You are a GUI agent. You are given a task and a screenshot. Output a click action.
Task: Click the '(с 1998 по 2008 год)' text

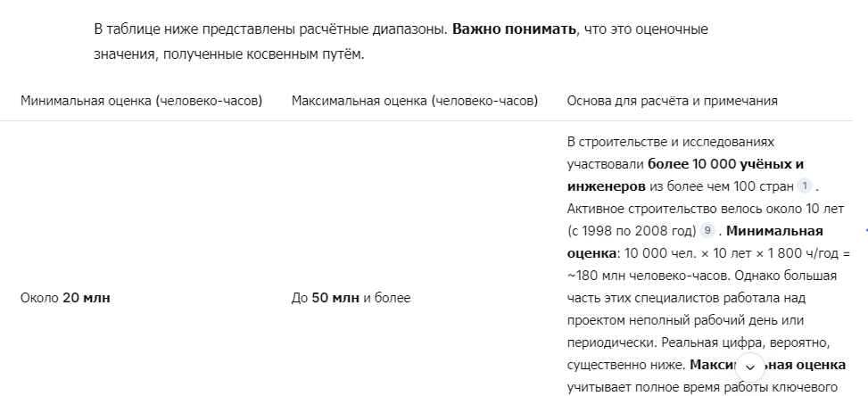(632, 231)
